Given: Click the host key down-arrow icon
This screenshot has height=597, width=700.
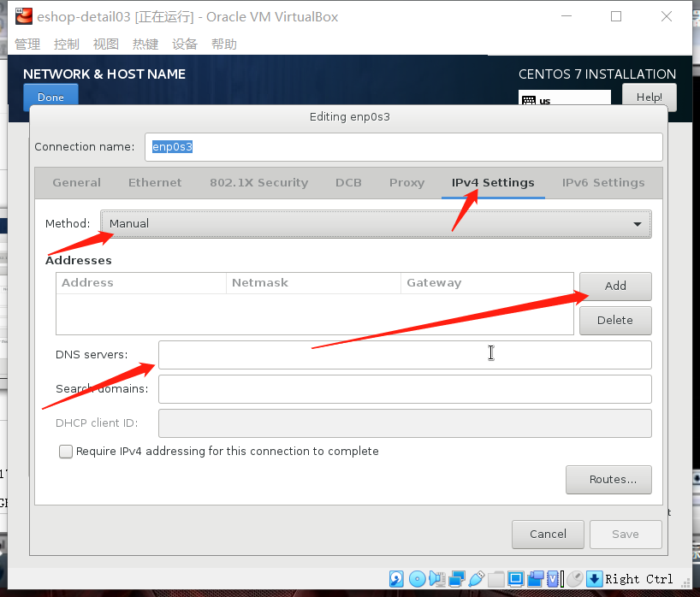Looking at the screenshot, I should [x=594, y=579].
